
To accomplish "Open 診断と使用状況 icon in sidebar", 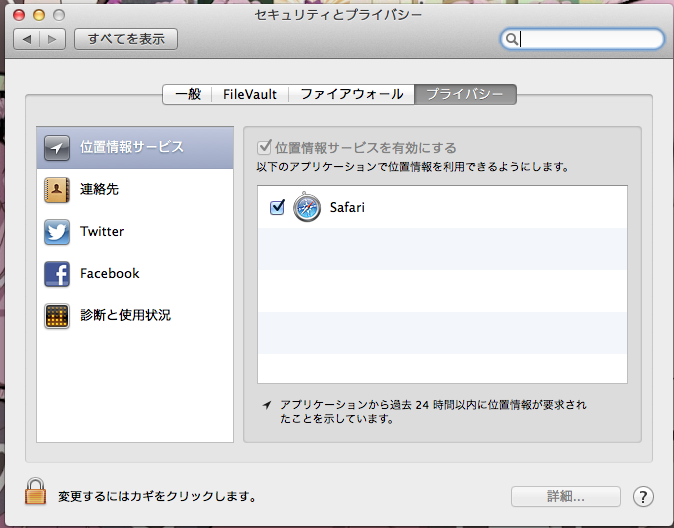I will click(57, 315).
